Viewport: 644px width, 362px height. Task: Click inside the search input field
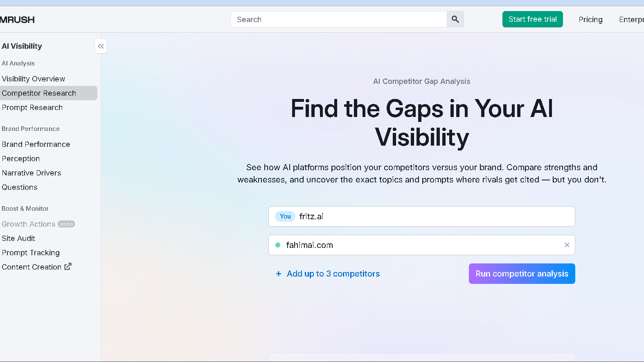(x=340, y=19)
